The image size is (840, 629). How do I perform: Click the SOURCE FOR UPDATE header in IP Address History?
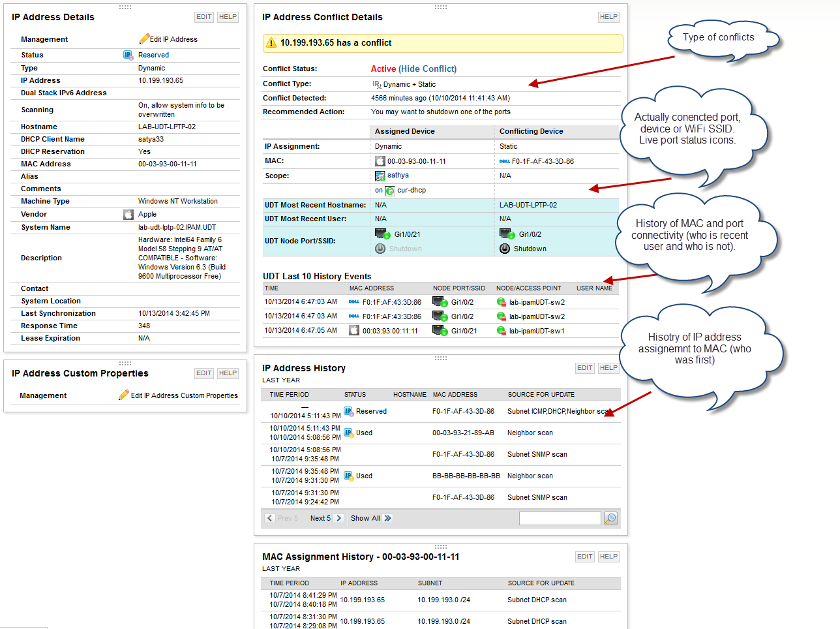[x=541, y=395]
